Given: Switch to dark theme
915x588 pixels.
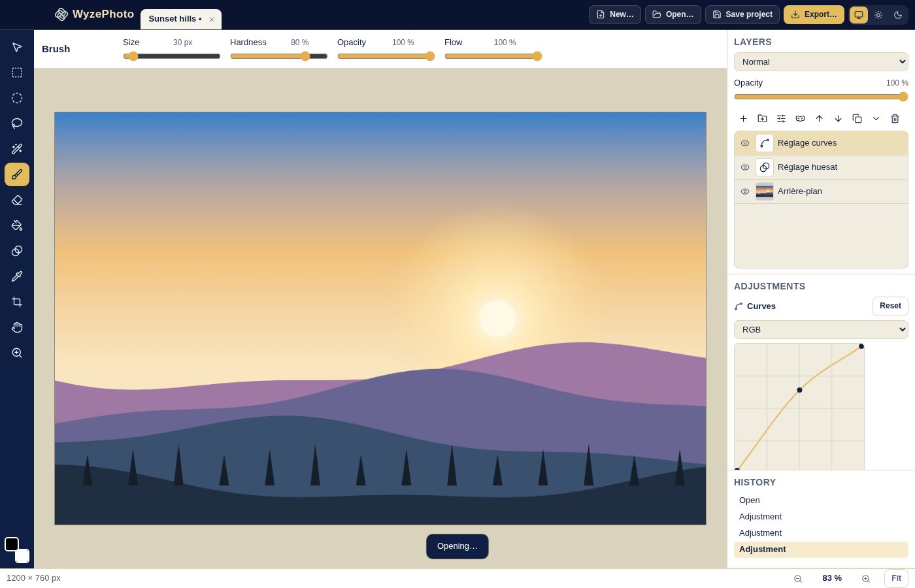Looking at the screenshot, I should tap(898, 15).
